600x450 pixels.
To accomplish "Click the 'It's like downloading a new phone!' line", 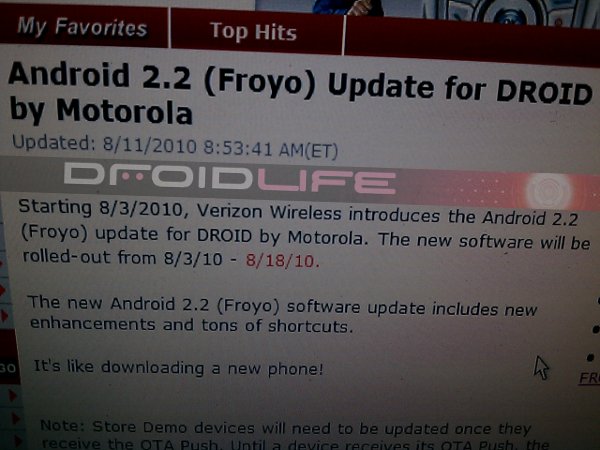I will click(178, 368).
